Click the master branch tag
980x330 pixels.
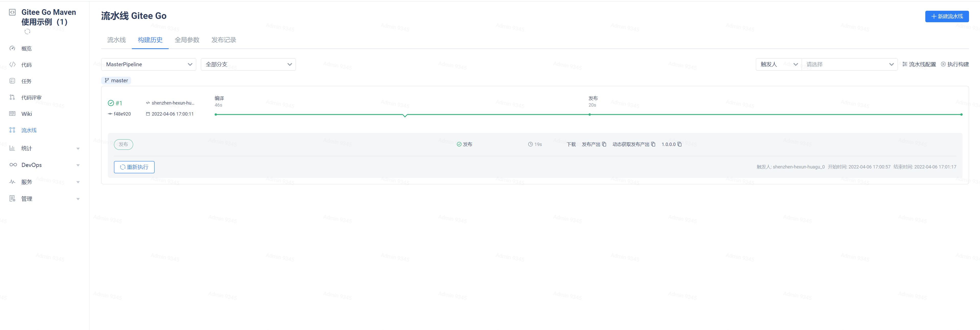point(116,80)
